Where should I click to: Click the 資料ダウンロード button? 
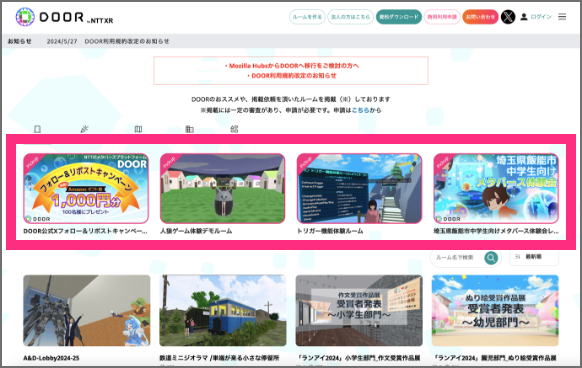point(399,17)
